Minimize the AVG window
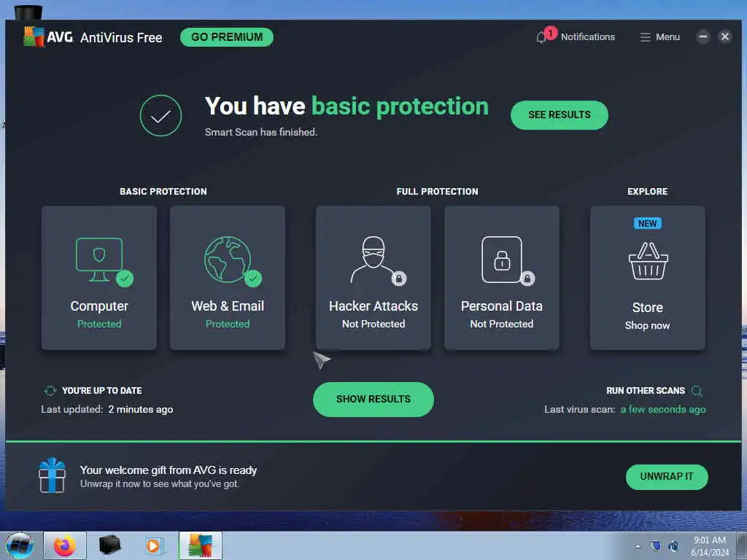Screen dimensions: 747x560 pos(703,36)
